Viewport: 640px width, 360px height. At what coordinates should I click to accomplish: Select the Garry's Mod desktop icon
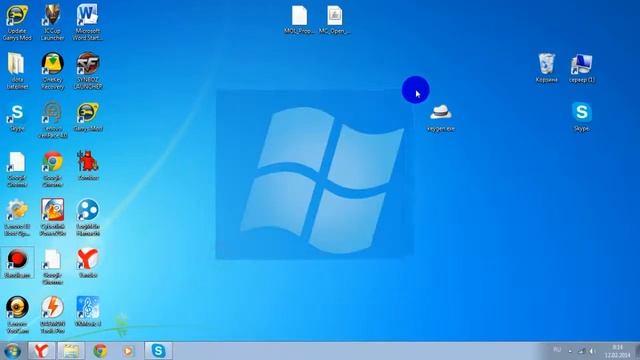(88, 117)
